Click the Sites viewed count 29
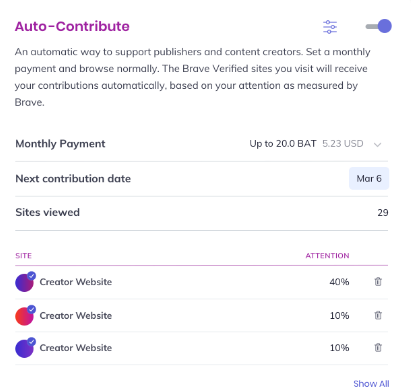 tap(383, 213)
